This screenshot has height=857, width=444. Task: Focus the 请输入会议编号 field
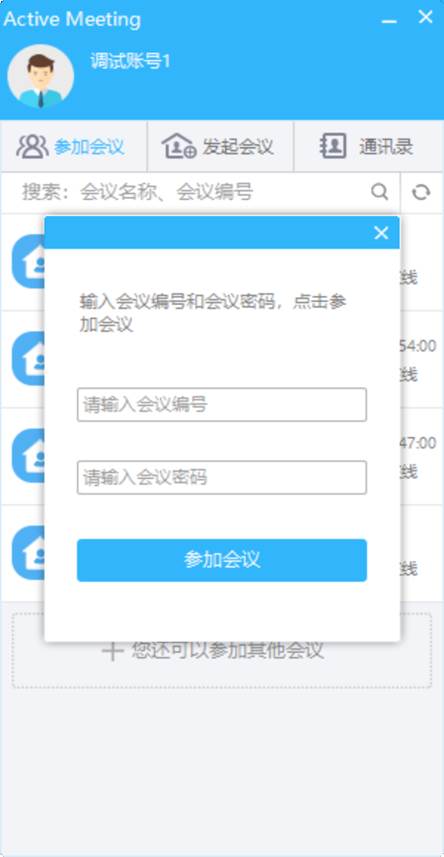click(221, 405)
